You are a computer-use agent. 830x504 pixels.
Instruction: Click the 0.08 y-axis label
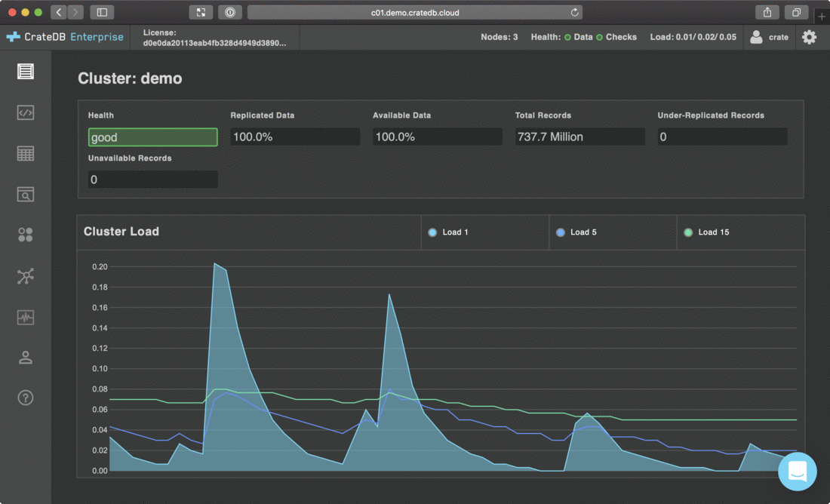coord(100,389)
